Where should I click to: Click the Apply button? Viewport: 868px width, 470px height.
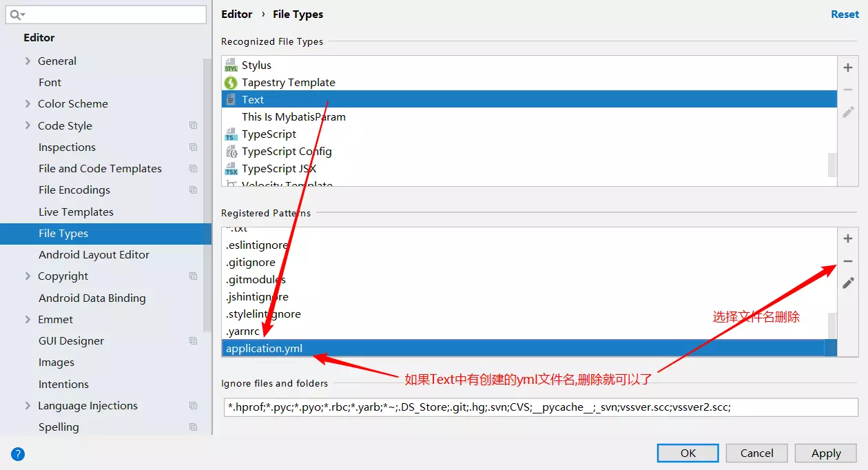pyautogui.click(x=826, y=453)
